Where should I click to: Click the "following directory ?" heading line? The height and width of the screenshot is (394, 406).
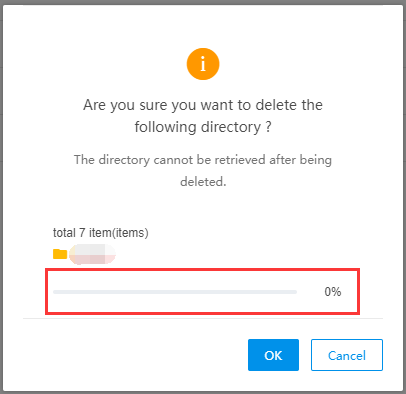pos(203,127)
